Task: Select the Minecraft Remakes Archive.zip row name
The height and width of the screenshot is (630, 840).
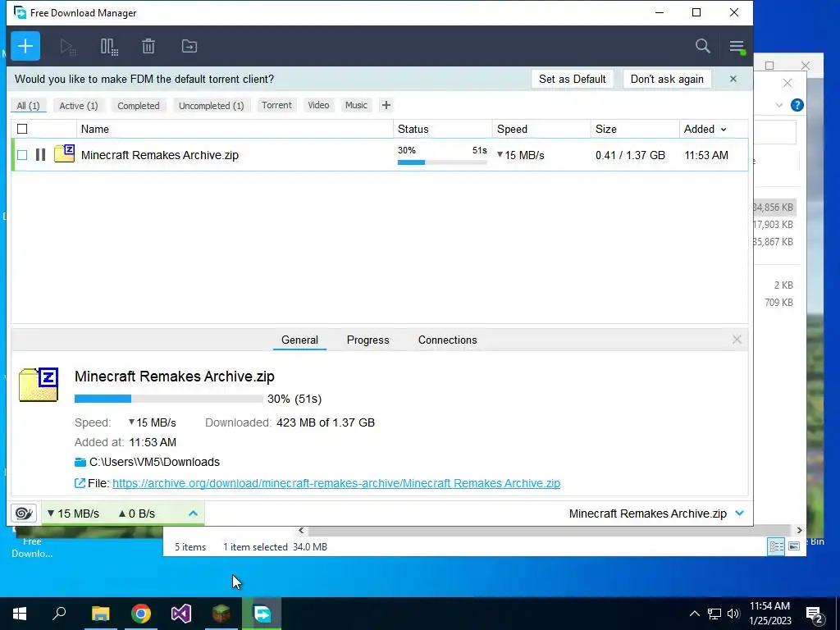Action: pos(160,155)
